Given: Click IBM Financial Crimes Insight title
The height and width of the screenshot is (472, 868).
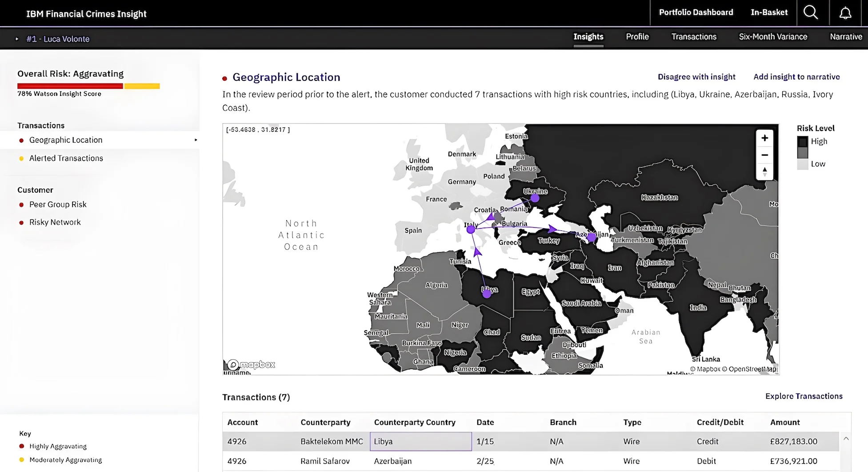Looking at the screenshot, I should click(86, 14).
